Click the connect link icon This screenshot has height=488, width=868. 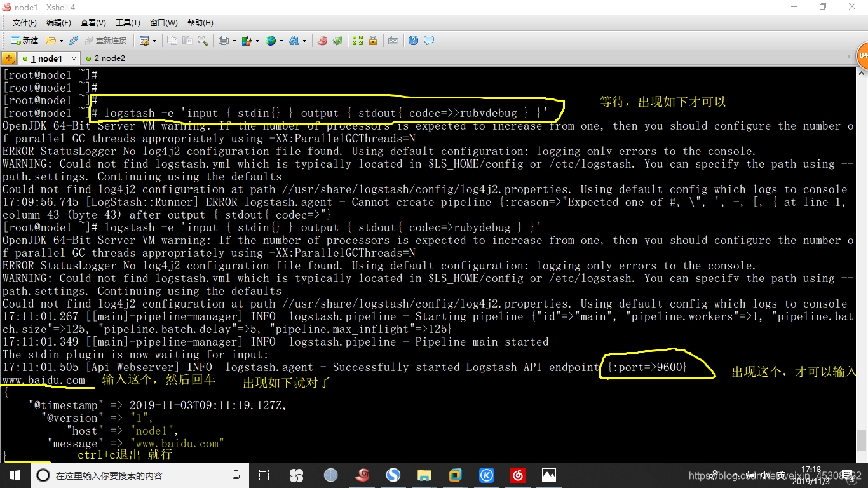click(73, 40)
